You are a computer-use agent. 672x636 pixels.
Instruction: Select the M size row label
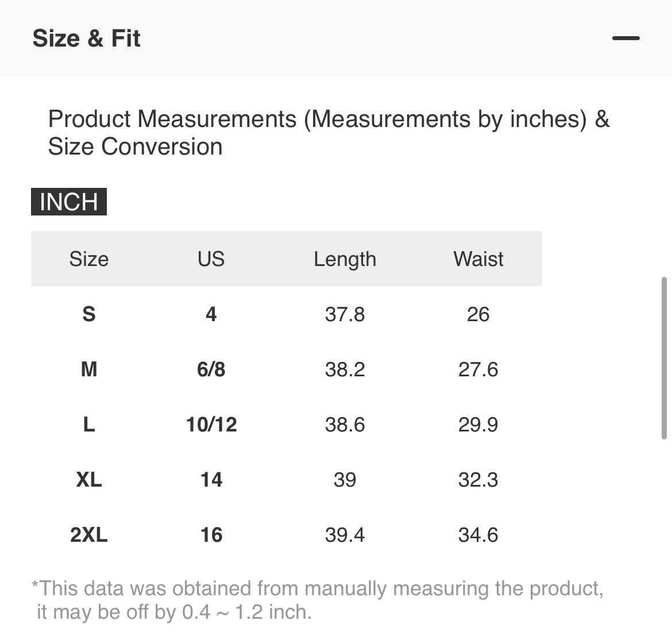pos(89,369)
